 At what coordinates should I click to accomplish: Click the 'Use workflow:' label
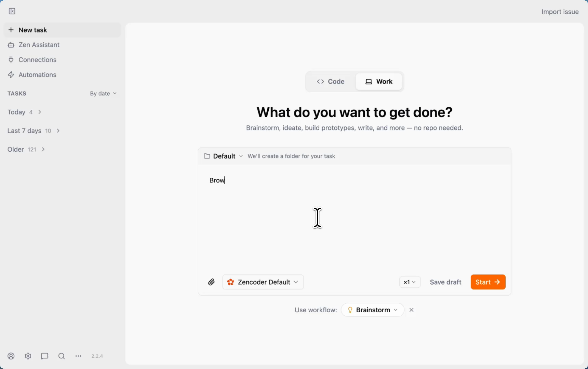point(316,310)
